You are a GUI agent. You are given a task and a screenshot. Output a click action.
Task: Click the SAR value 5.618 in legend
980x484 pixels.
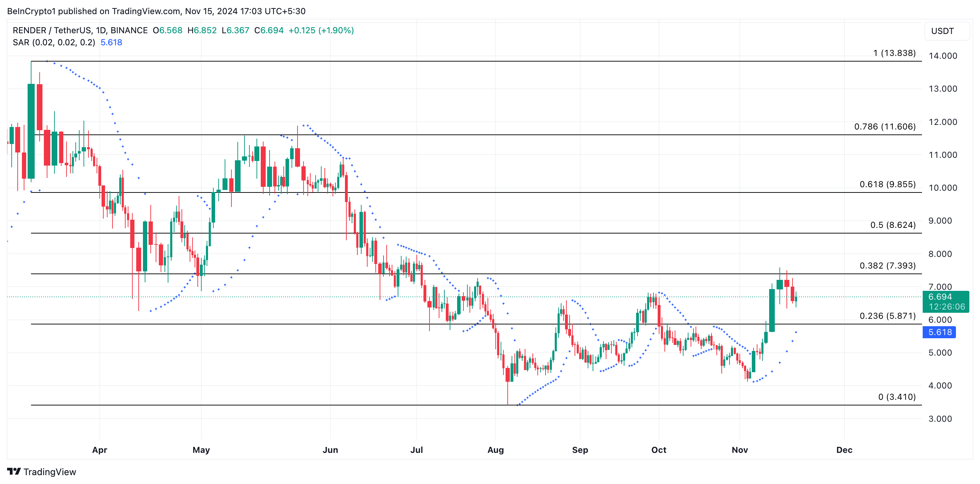111,42
